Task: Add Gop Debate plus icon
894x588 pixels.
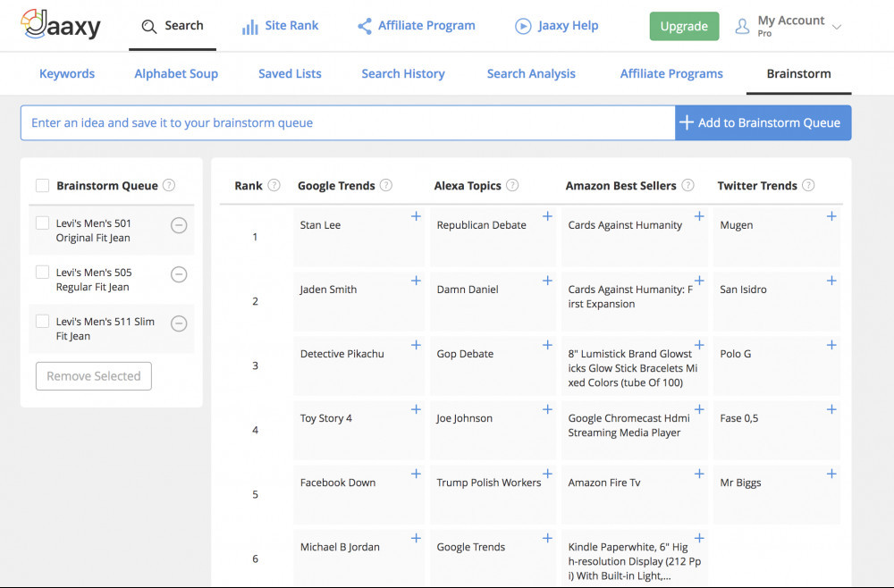Action: (x=547, y=345)
